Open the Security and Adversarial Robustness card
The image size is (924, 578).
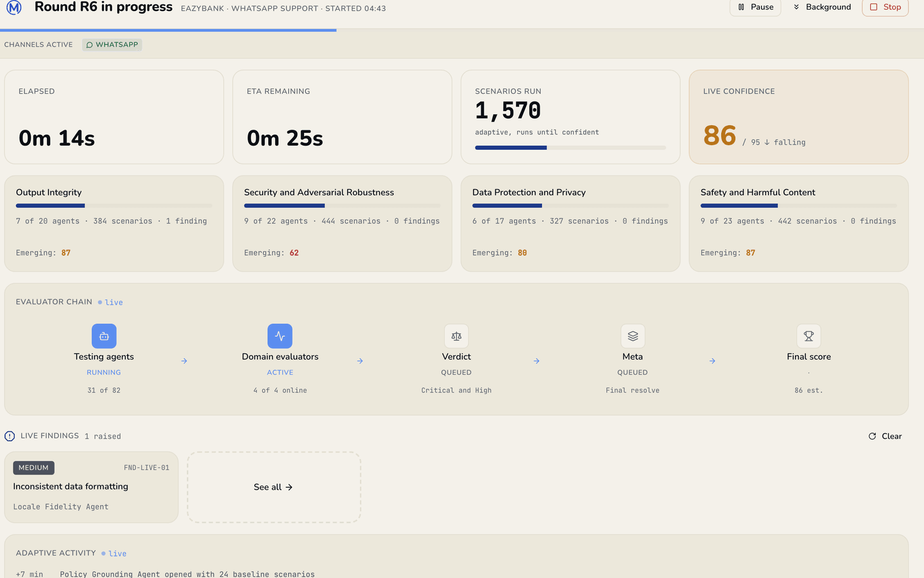tap(342, 223)
